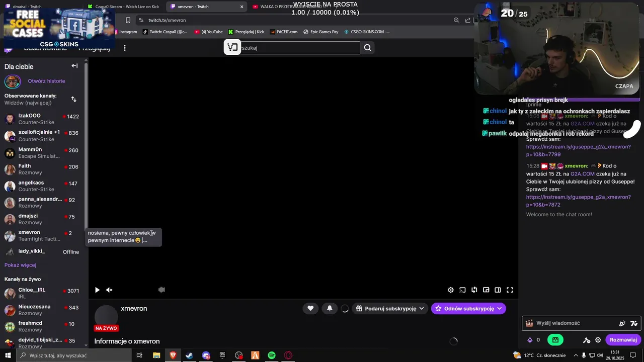Open panna_alexandr... channel in sidebar

(43, 203)
